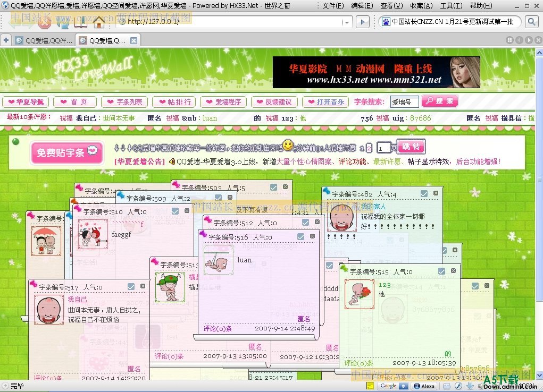The image size is (543, 392).
Task: Click the pushpin on note 510
Action: 78,208
